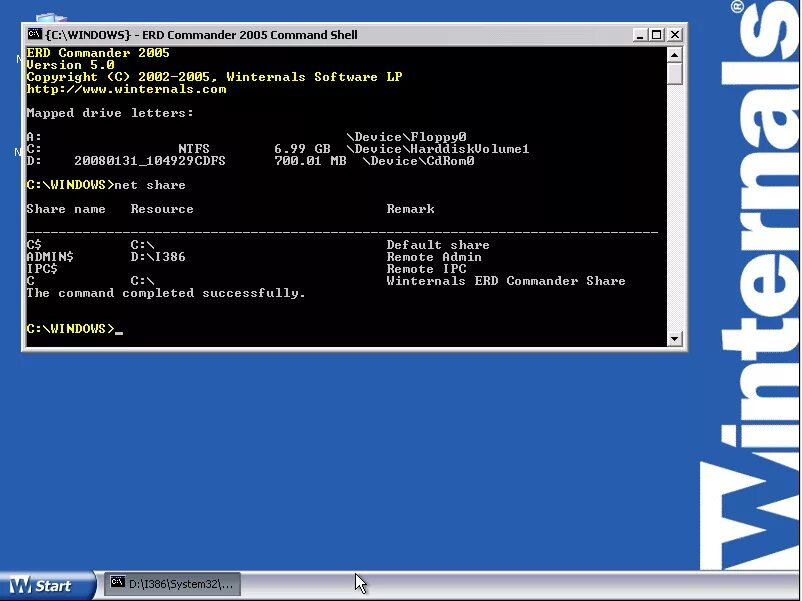Click 'The command completed successfully.' line
Viewport: 803px width, 601px height.
(x=166, y=293)
